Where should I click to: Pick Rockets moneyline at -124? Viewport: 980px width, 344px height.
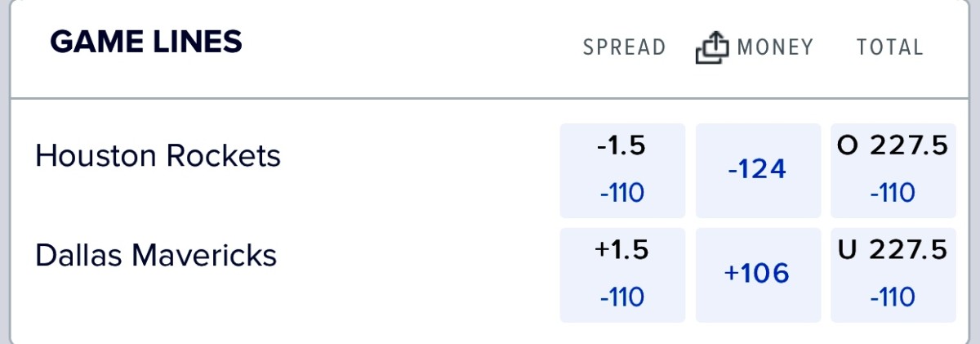coord(757,170)
